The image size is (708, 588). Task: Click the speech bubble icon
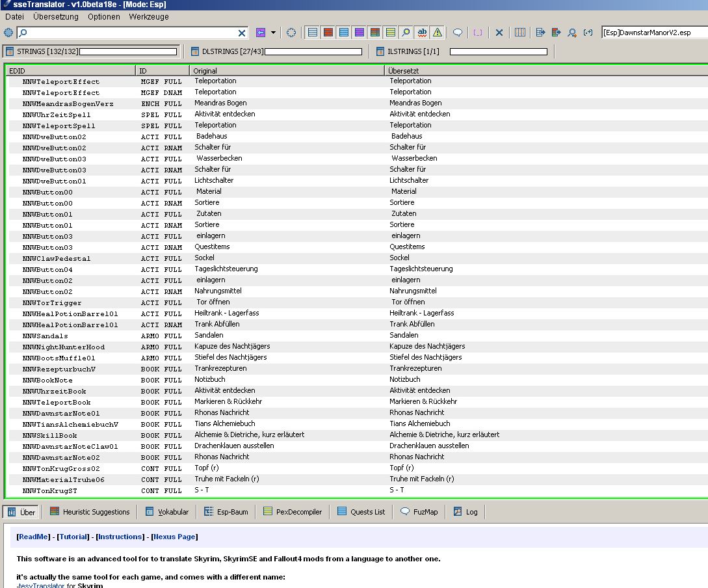coord(458,33)
